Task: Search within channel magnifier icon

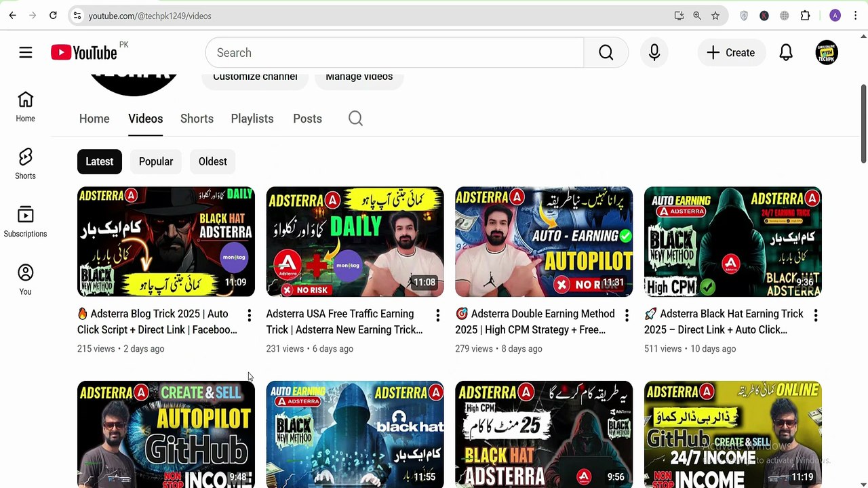Action: pos(355,119)
